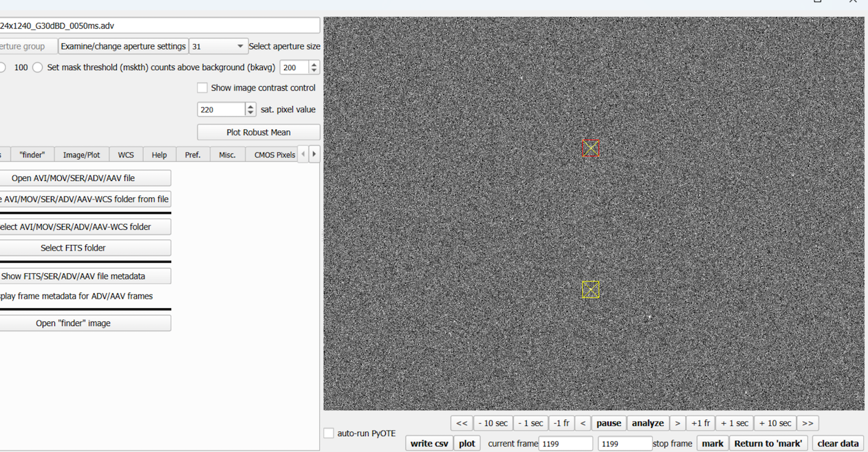Advance one frame with +1 fr
Screen dimensions: 868x452
(x=700, y=423)
